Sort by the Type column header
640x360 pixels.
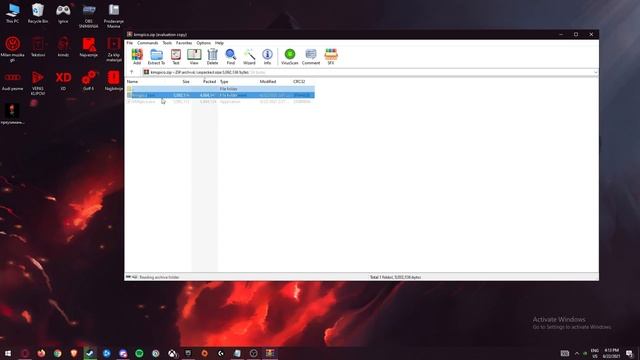coord(224,82)
